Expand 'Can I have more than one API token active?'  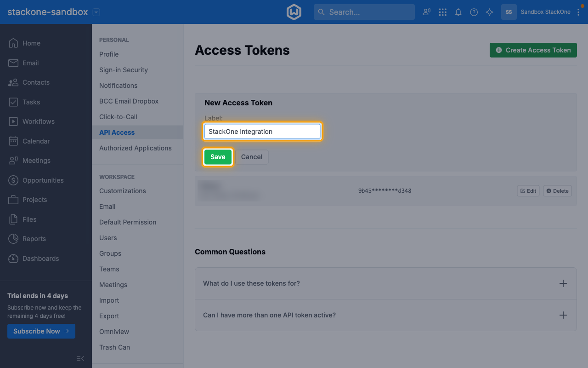tap(386, 315)
